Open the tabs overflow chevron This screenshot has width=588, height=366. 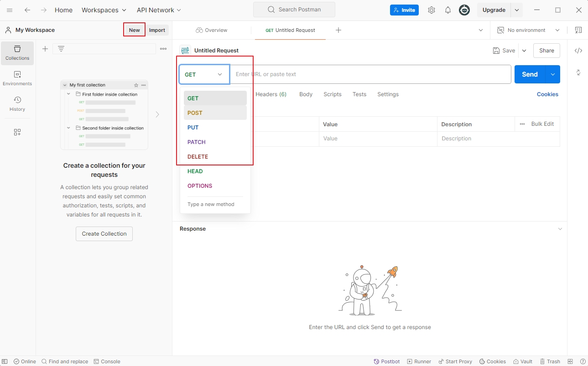(481, 30)
